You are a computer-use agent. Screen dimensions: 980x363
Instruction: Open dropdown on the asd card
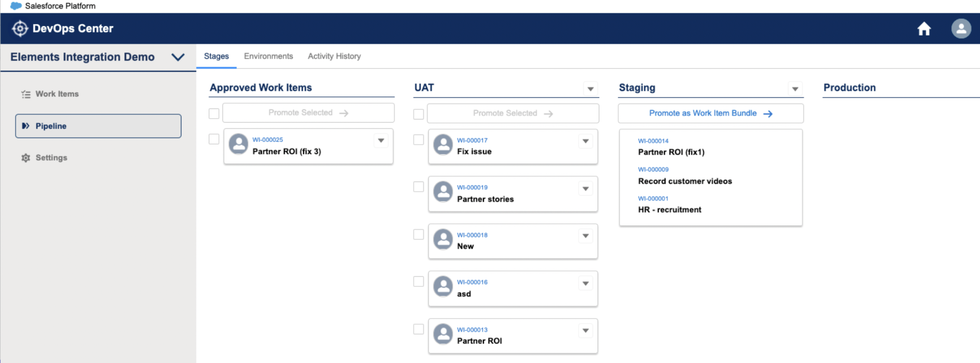click(x=586, y=284)
